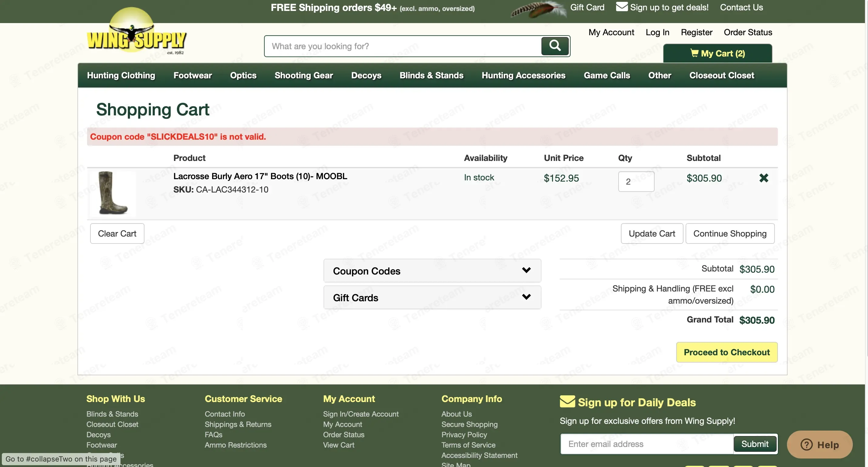Viewport: 868px width, 467px height.
Task: Open the Optics menu
Action: coord(243,75)
